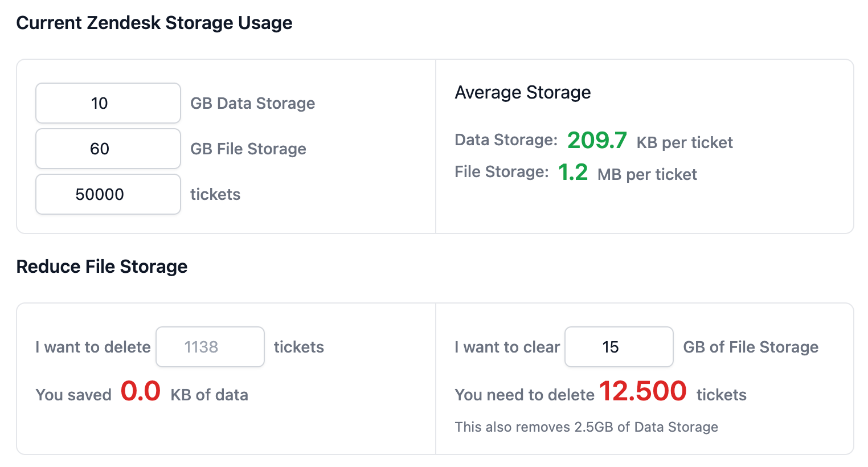Click the 'This also removes 2.5GB' note
The width and height of the screenshot is (868, 467).
587,427
